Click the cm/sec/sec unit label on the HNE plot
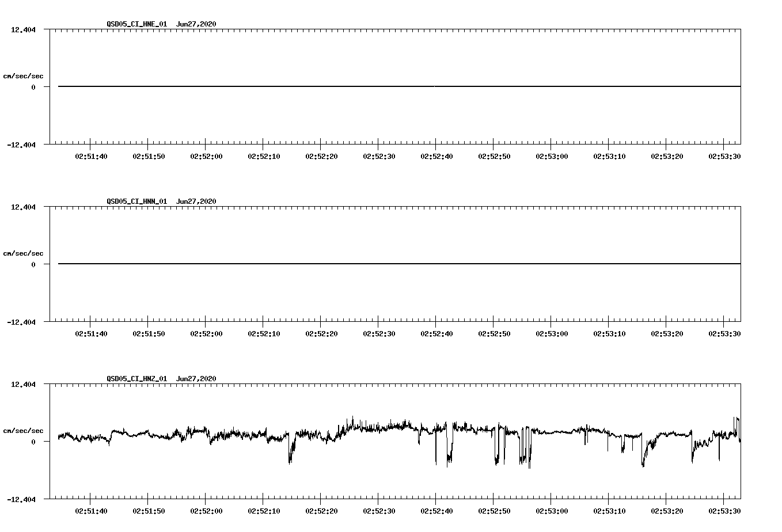 point(23,76)
